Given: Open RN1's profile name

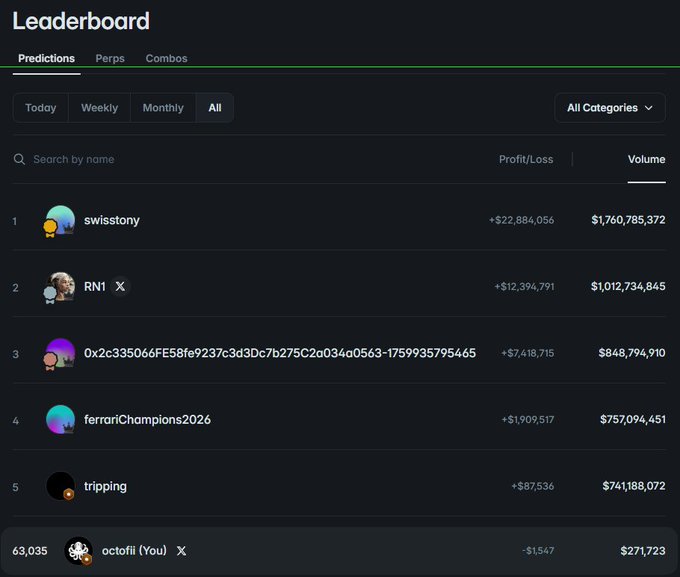Looking at the screenshot, I should tap(95, 286).
